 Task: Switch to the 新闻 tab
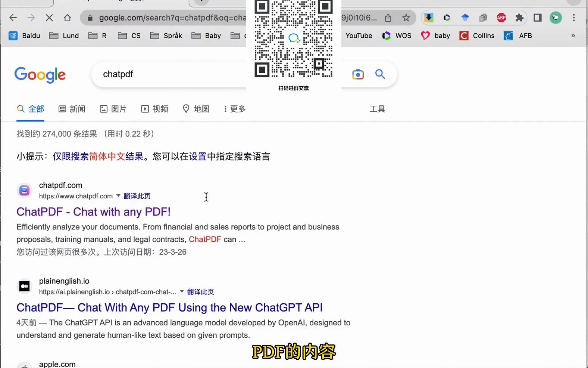click(x=72, y=109)
